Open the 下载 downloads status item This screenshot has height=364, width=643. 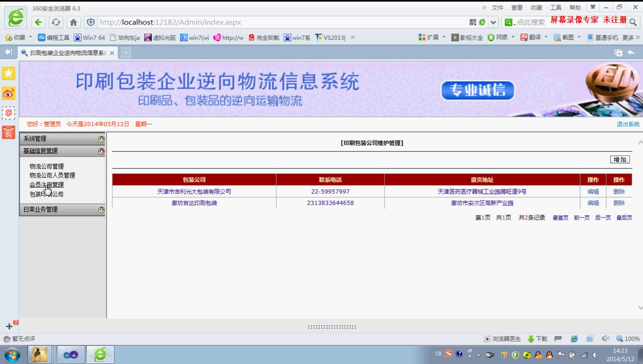click(x=538, y=339)
